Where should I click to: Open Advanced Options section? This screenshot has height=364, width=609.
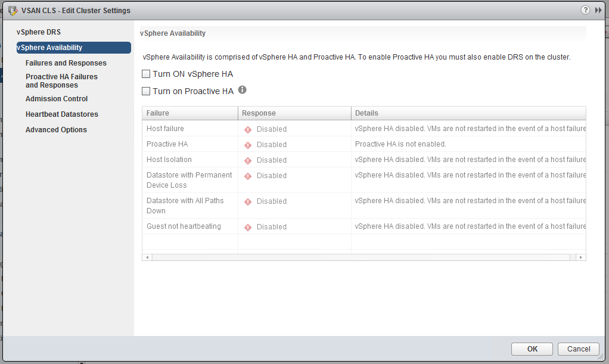(57, 130)
